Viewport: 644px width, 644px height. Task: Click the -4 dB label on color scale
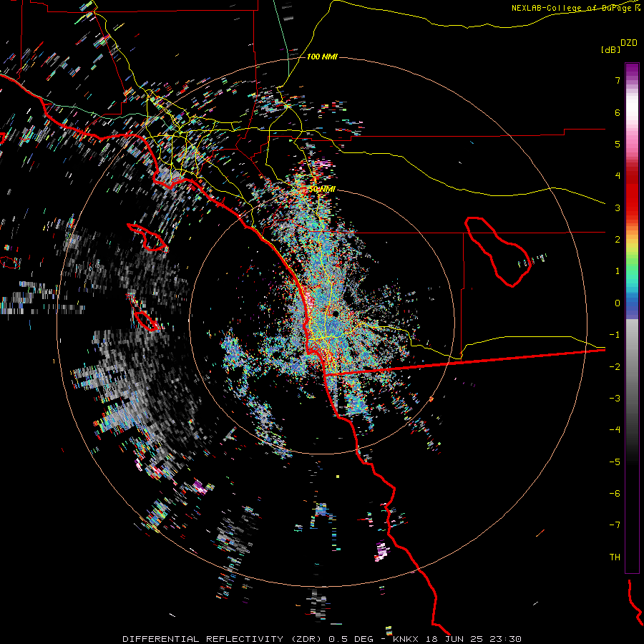tap(615, 430)
